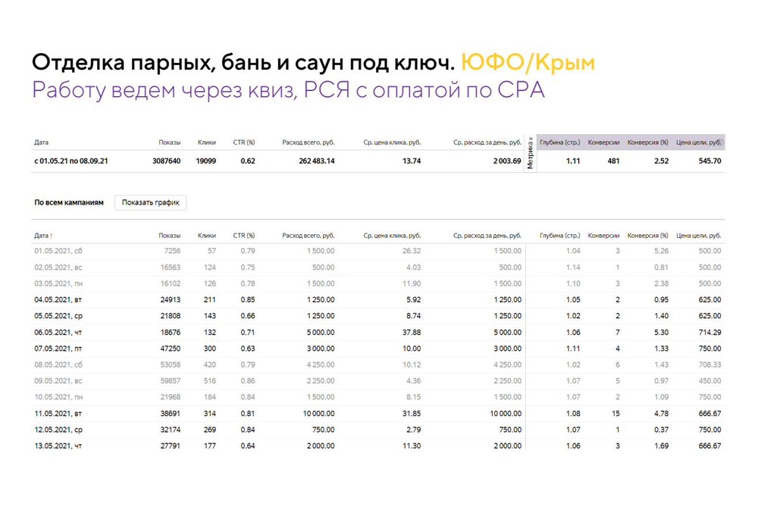
Task: Click impressions value "24913" for 04.05.2021
Action: click(170, 299)
